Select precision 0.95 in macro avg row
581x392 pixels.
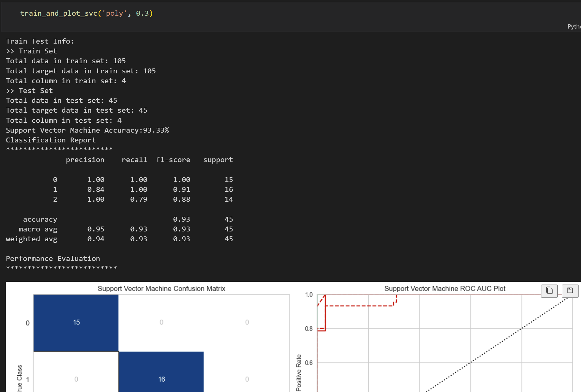tap(96, 229)
